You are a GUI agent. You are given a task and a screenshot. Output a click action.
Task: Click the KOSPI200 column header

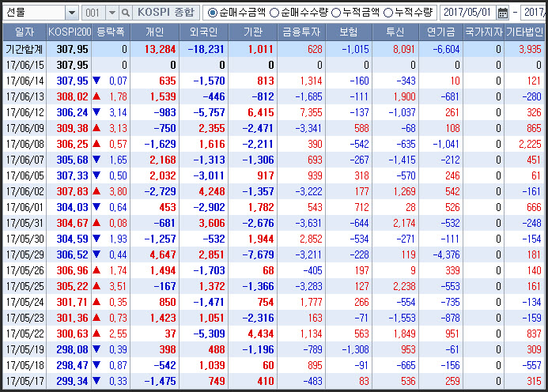(70, 32)
